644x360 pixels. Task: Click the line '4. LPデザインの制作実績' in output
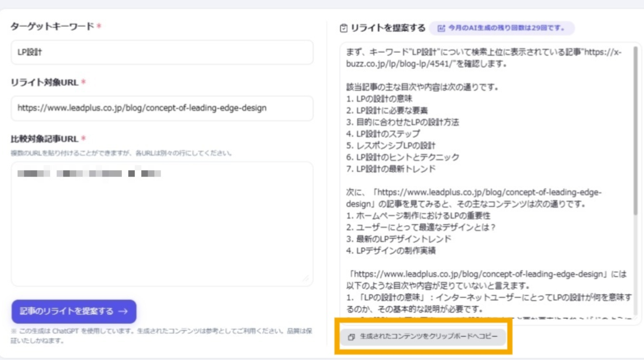click(391, 251)
